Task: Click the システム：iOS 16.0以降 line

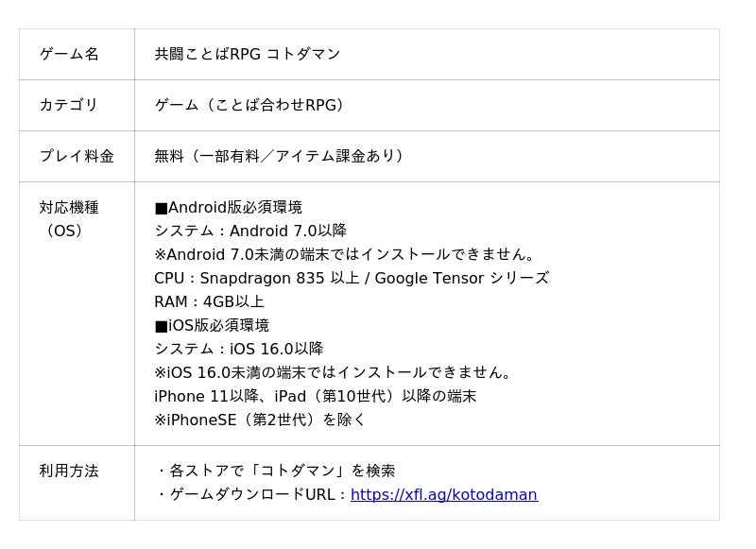Action: pos(239,349)
